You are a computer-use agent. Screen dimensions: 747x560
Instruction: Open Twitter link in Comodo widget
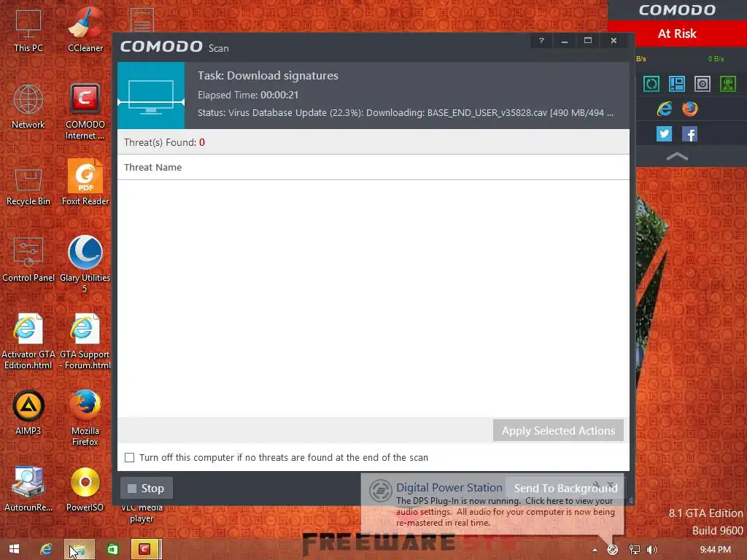tap(664, 134)
